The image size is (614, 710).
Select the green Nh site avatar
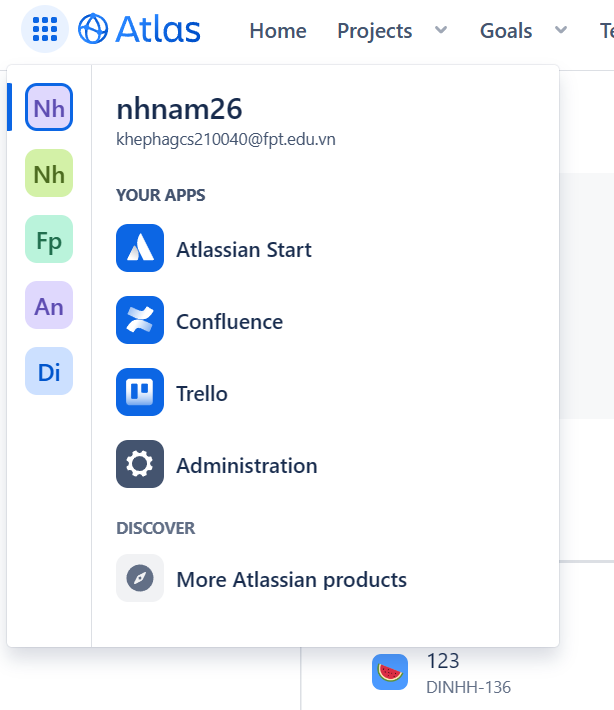pos(49,173)
